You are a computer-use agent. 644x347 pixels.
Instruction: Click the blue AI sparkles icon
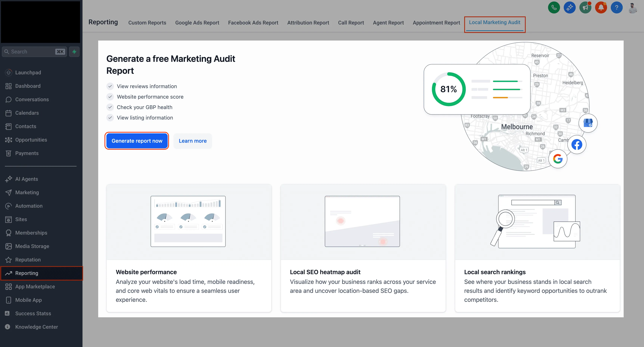(570, 7)
